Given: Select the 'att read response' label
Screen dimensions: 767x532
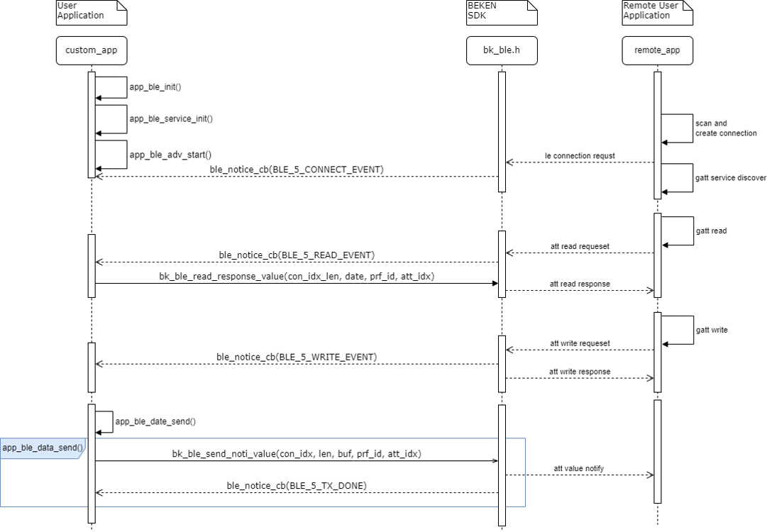Looking at the screenshot, I should tap(580, 284).
